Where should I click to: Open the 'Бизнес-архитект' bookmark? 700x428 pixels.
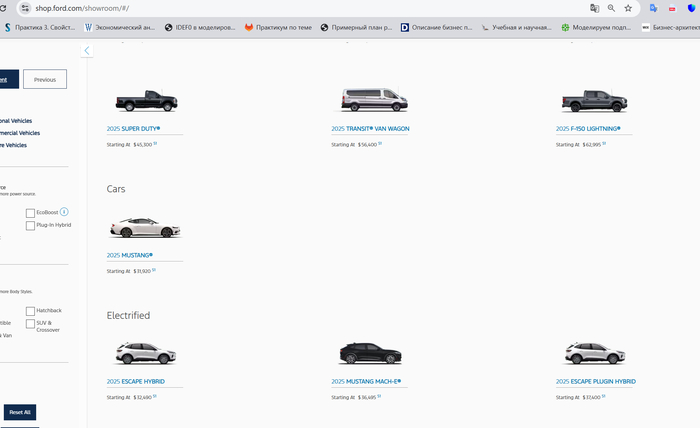click(671, 27)
